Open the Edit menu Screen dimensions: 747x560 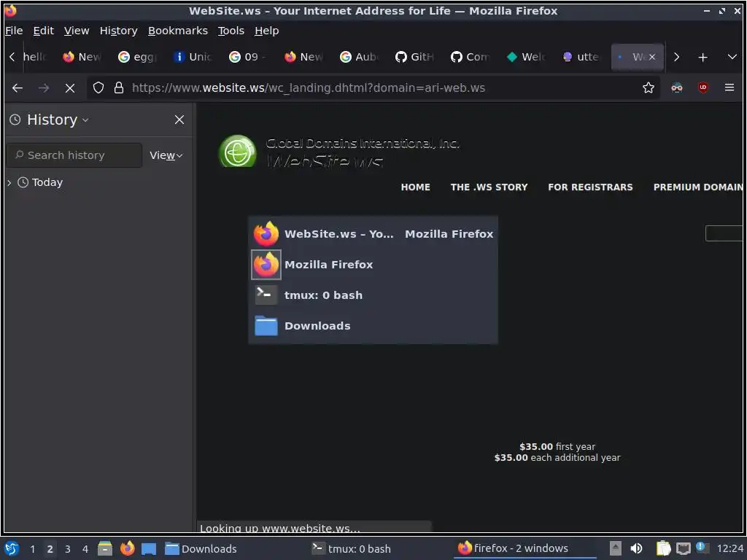coord(43,31)
